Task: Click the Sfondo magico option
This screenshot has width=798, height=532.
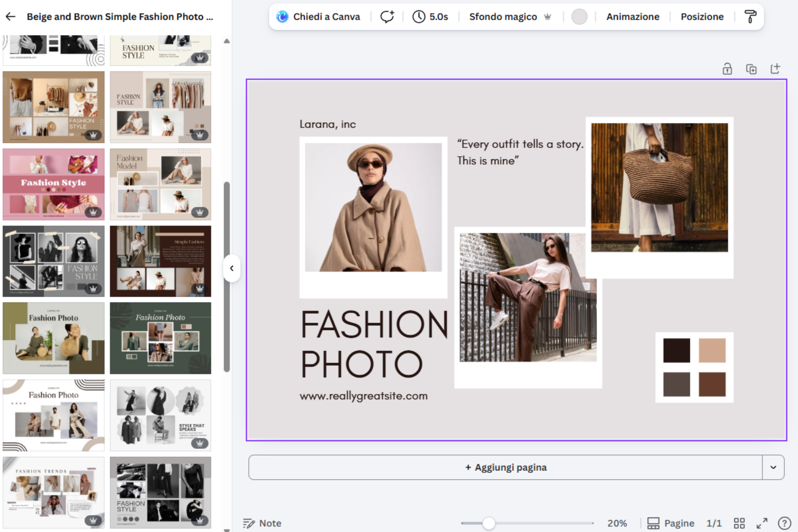Action: (503, 17)
